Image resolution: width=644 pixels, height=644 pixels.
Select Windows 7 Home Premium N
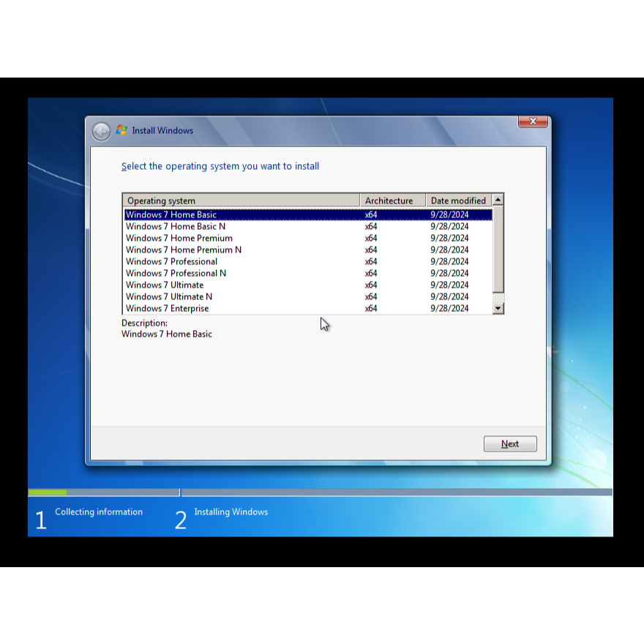tap(308, 250)
